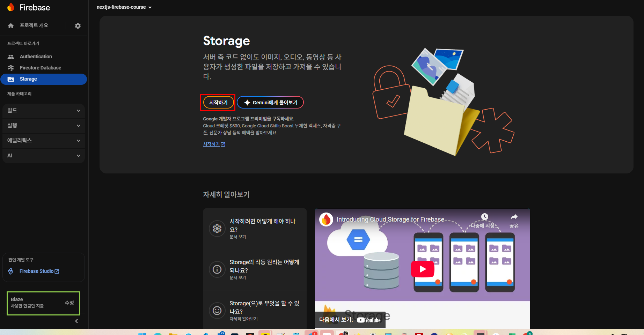Open the 시작하려면 어떻게 해야 하나요 docs card

[255, 229]
